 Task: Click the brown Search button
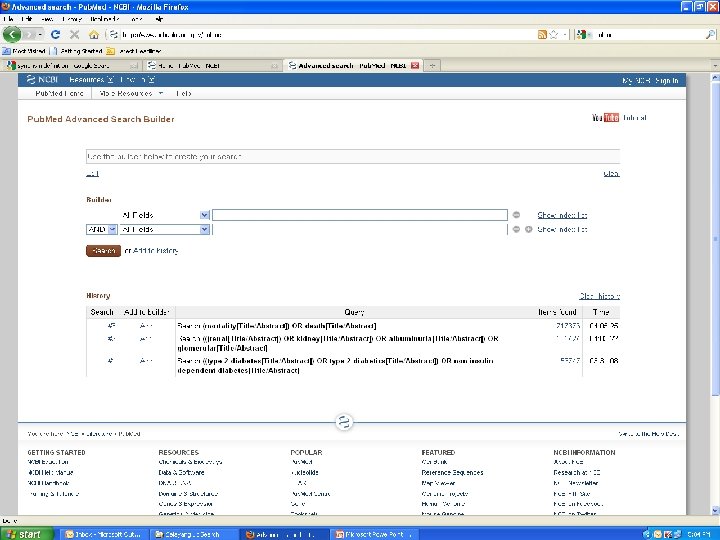[x=103, y=251]
